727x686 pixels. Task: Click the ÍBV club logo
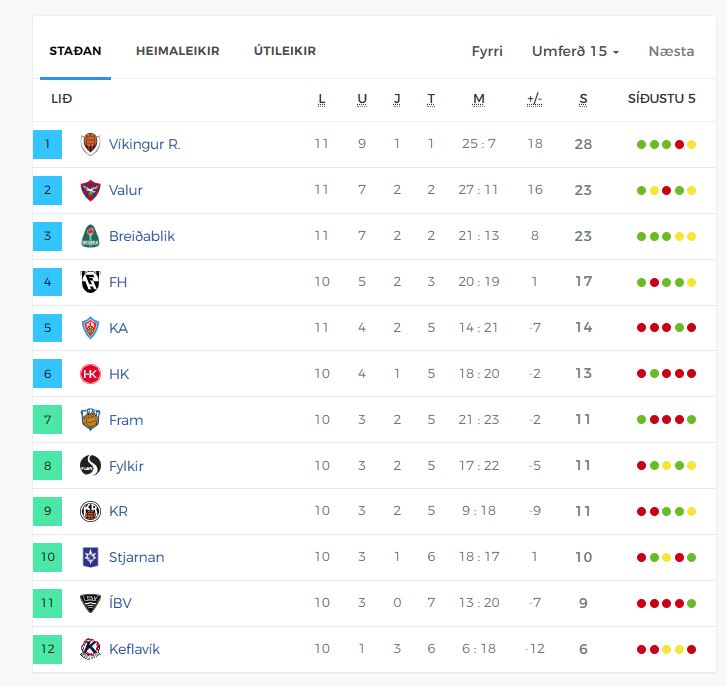click(91, 603)
